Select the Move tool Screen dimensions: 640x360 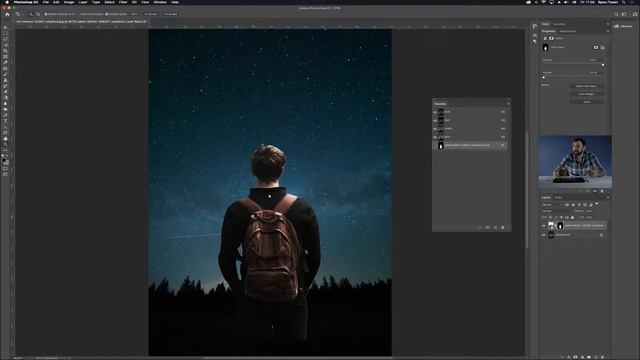point(5,28)
